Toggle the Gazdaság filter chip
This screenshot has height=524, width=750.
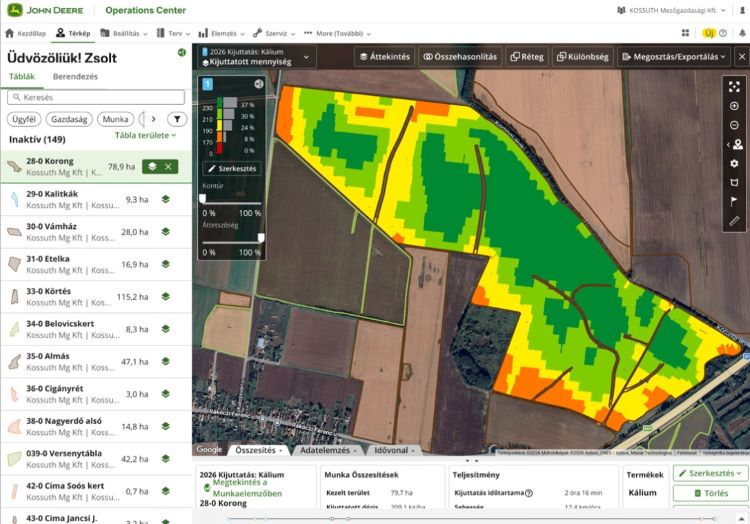70,119
